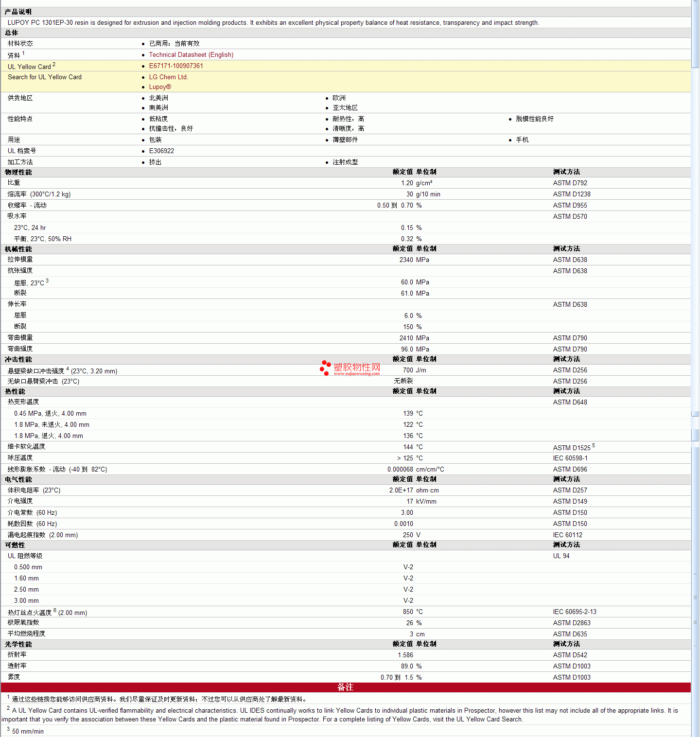Click the ASTM D2863 test method cell
This screenshot has width=700, height=737.
click(572, 623)
